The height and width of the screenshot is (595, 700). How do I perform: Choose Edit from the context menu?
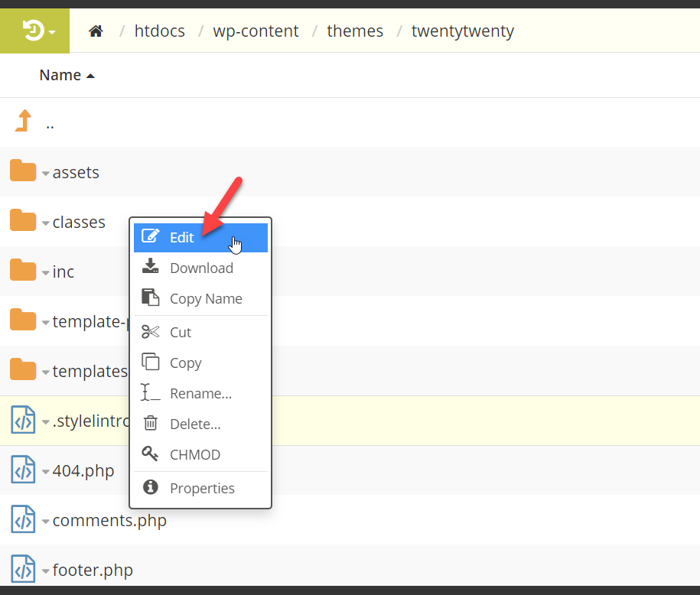coord(200,237)
